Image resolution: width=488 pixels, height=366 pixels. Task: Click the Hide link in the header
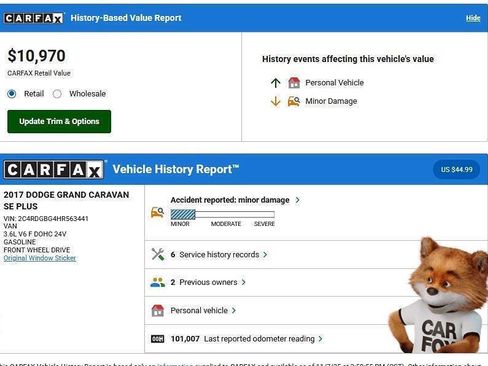(473, 18)
